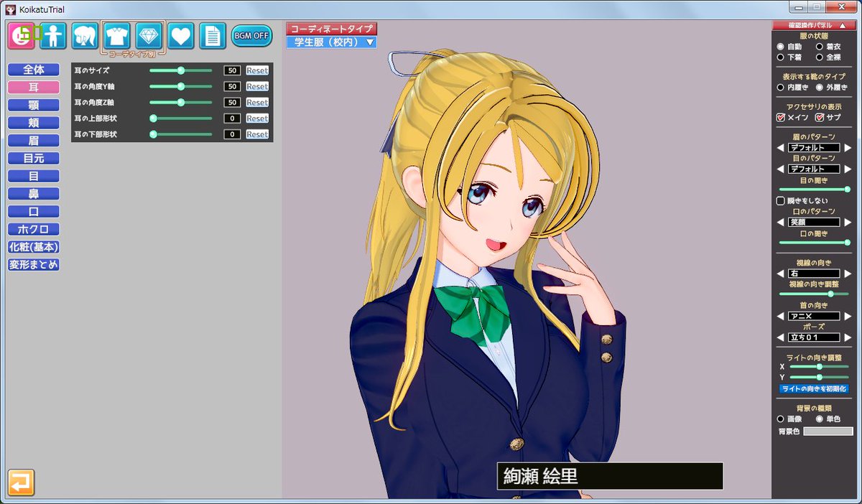Enable 瞬きをしない checkbox
Viewport: 862px width, 504px height.
781,201
